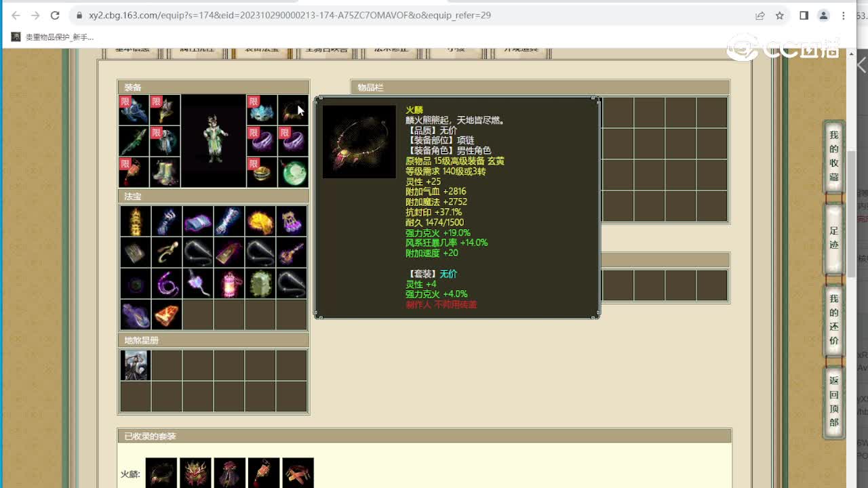The width and height of the screenshot is (868, 488).
Task: Click the green jade seal treasure icon
Action: 260,283
